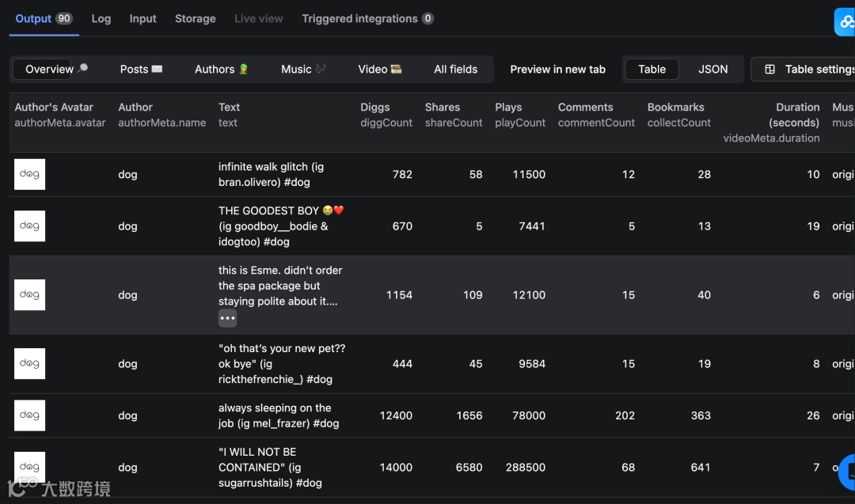Go to the Storage tab
Screen dimensions: 855x504
(195, 19)
